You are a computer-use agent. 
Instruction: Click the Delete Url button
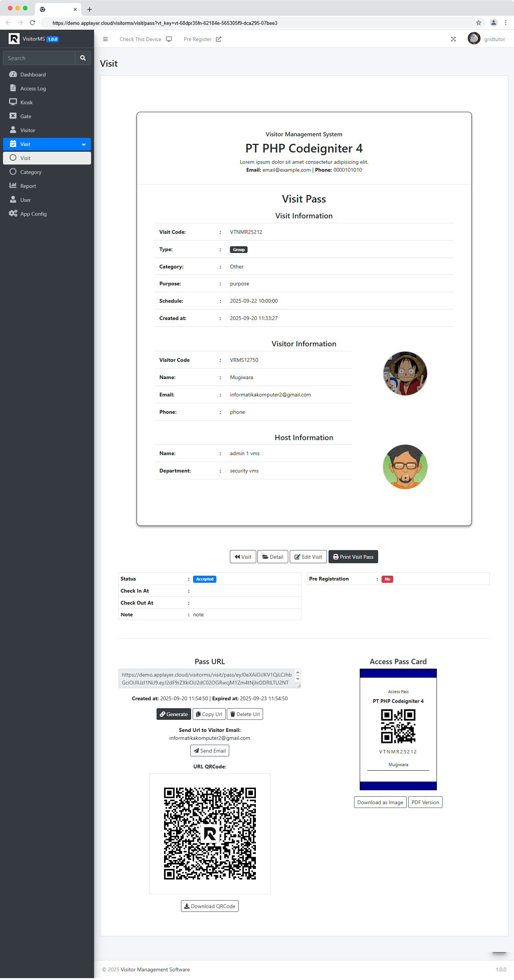[x=245, y=715]
